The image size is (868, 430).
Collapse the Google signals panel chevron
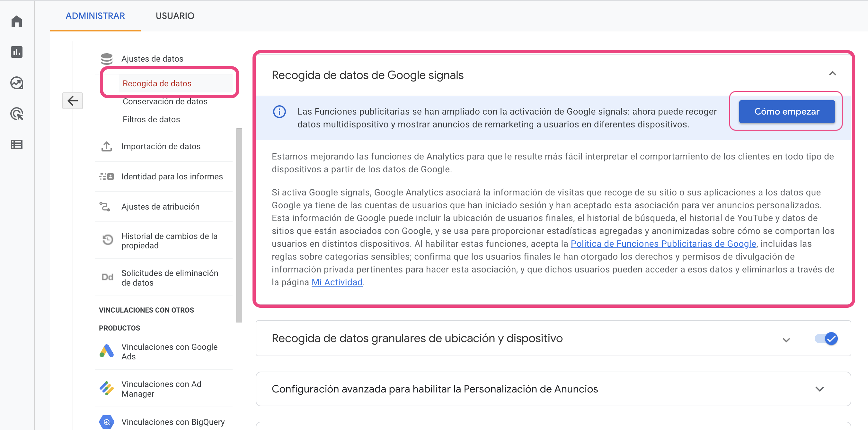(x=832, y=73)
